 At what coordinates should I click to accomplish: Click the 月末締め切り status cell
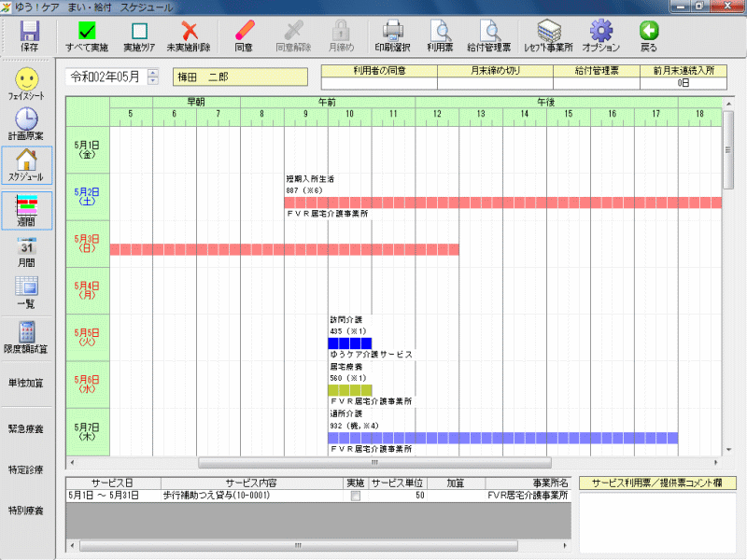tap(495, 83)
